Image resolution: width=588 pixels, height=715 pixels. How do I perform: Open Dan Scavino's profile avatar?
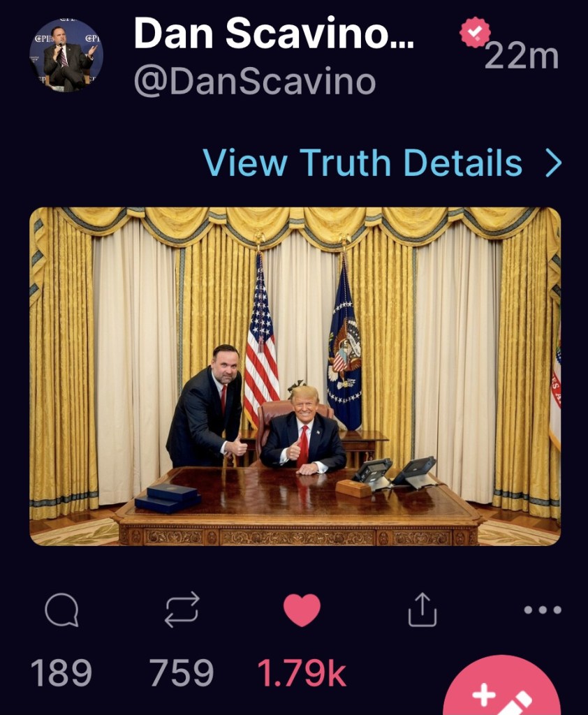coord(66,56)
